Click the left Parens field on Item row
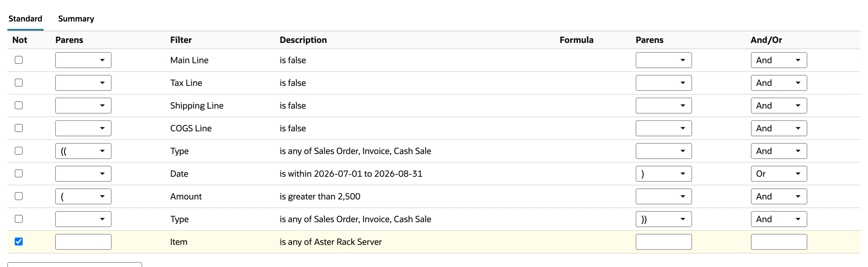 tap(83, 242)
